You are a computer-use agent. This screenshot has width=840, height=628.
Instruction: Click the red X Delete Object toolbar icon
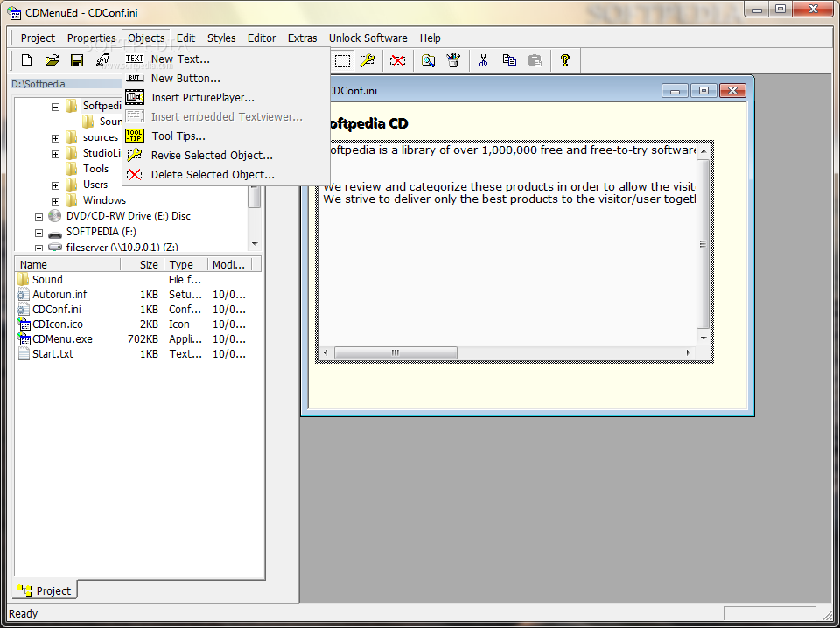tap(397, 60)
